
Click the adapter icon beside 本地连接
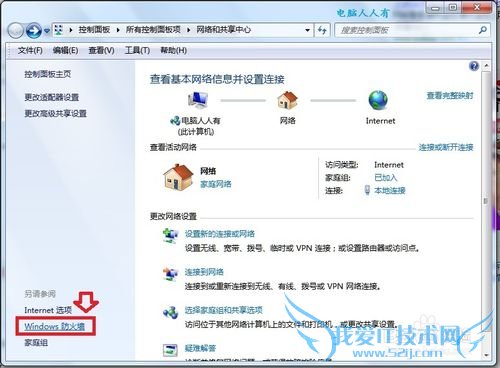367,190
